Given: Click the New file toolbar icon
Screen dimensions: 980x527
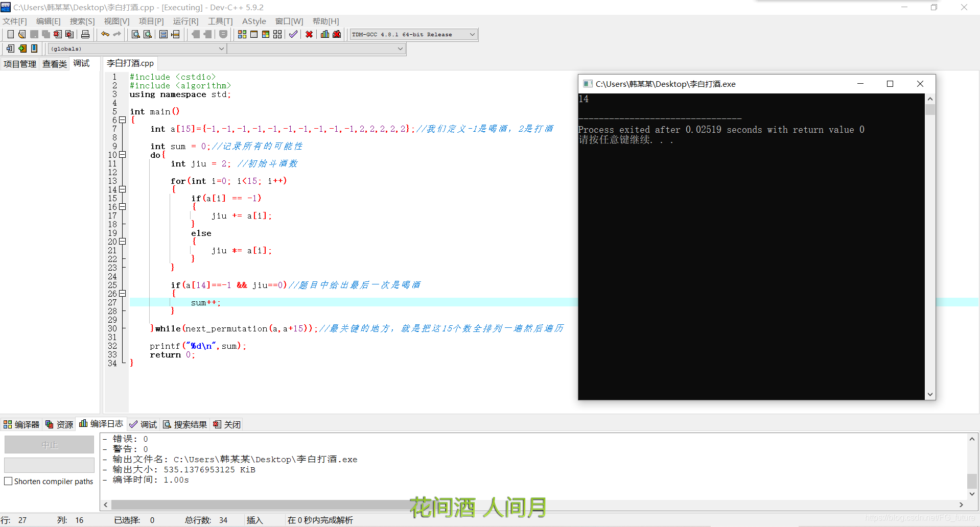Looking at the screenshot, I should pos(10,34).
